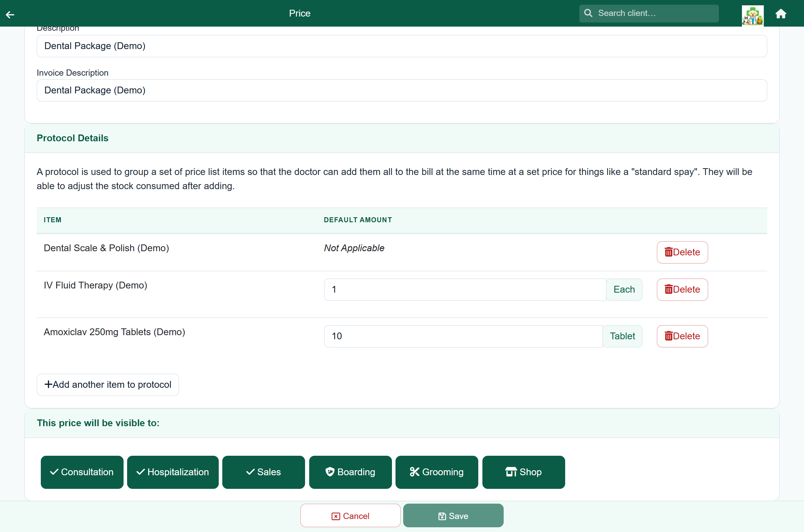Click the search magnifier icon

[x=588, y=13]
